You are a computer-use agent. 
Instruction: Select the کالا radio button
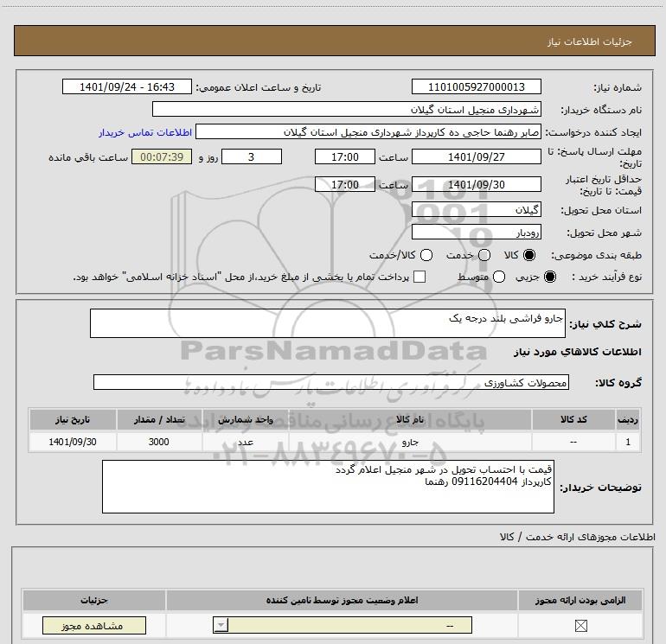[529, 255]
